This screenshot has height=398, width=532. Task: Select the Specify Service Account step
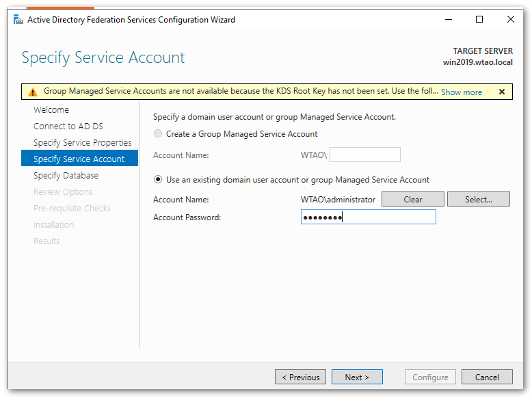click(79, 159)
